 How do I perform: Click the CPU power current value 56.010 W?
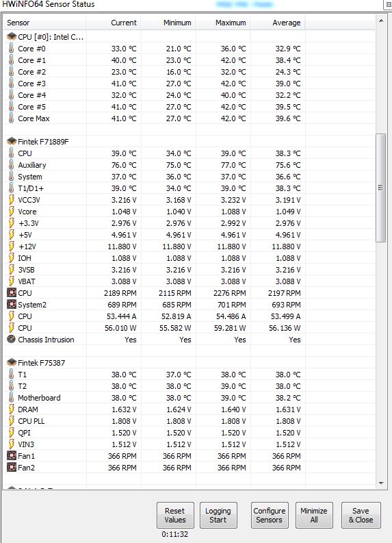pos(121,328)
